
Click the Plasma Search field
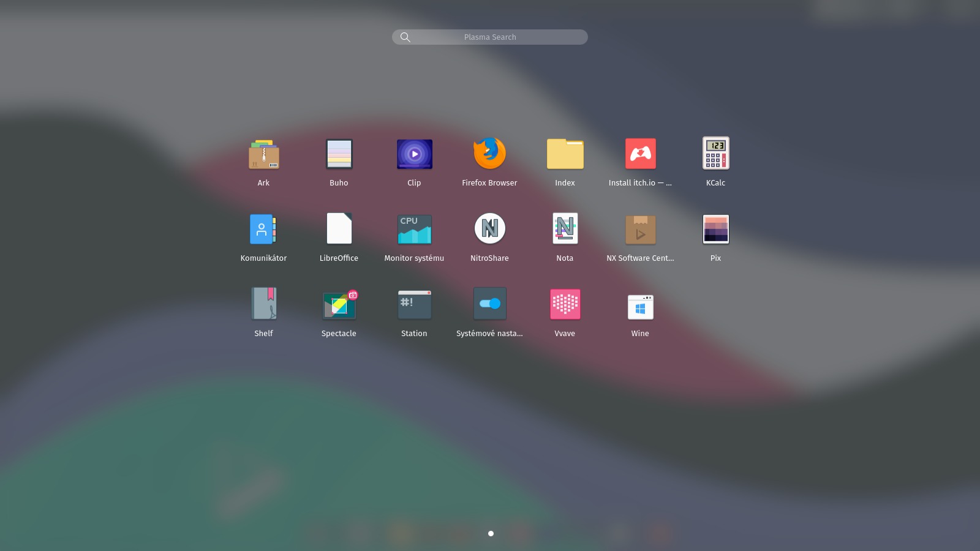(490, 37)
